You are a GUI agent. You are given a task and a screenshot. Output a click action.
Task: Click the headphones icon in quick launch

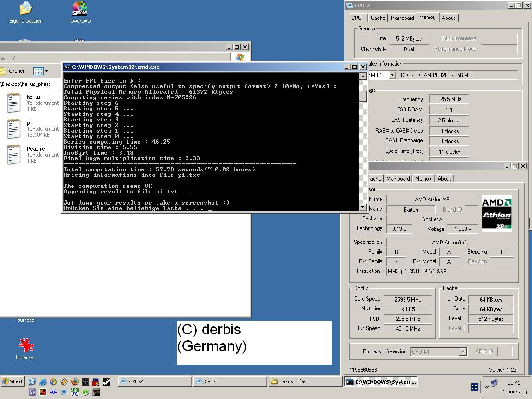[x=32, y=392]
